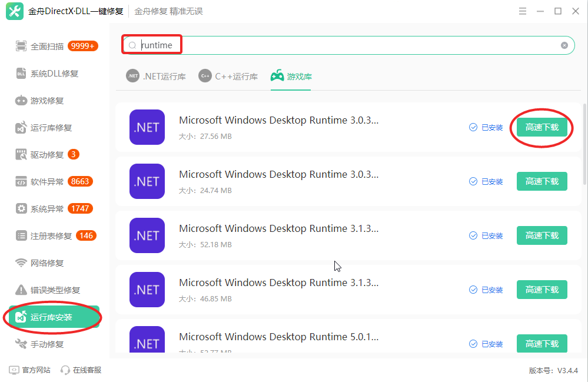Click the gear icon for 系统异常
Viewport: 588px width, 382px height.
(21, 208)
